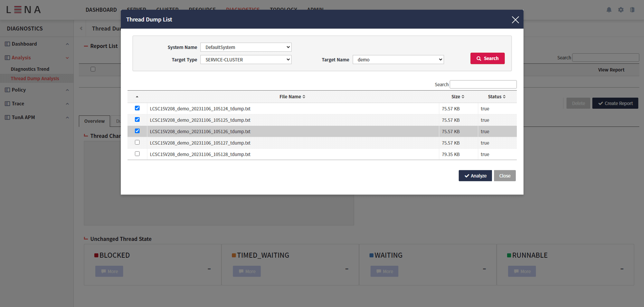Click the Dashboard panel icon in the sidebar
This screenshot has width=644, height=307.
pos(7,44)
